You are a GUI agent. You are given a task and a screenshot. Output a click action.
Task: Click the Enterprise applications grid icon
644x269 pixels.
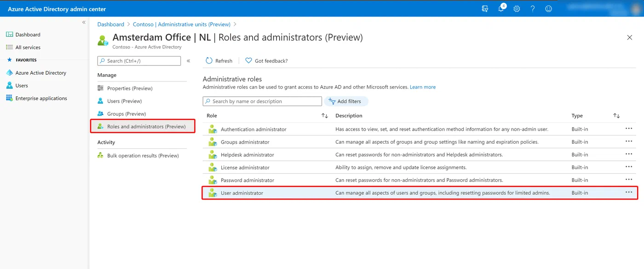click(x=9, y=98)
